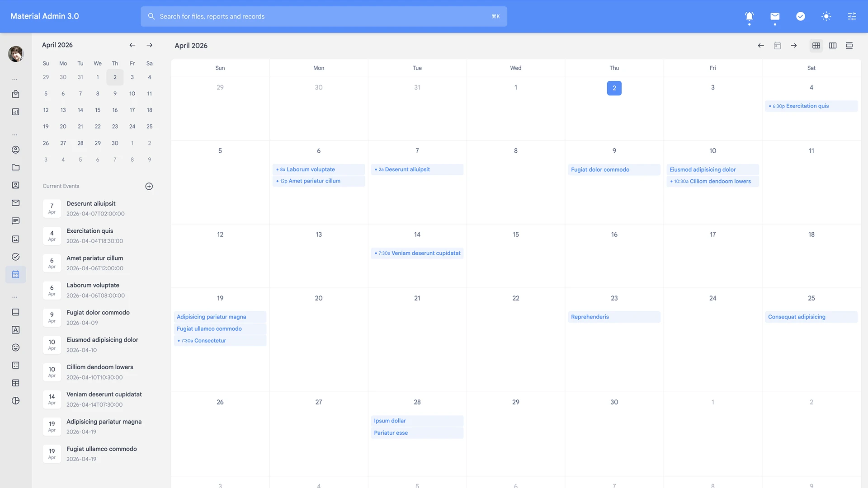
Task: Click Exercitation quis in Current Events list
Action: coord(90,231)
